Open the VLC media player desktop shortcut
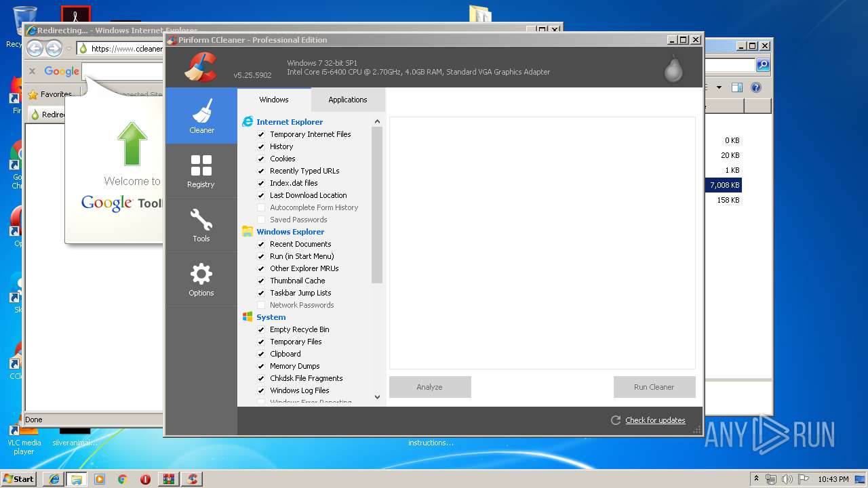Image resolution: width=868 pixels, height=488 pixels. (x=24, y=439)
